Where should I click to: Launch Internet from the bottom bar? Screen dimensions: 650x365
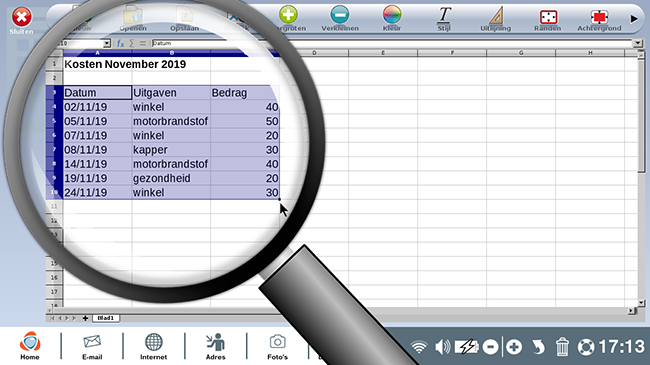(153, 347)
